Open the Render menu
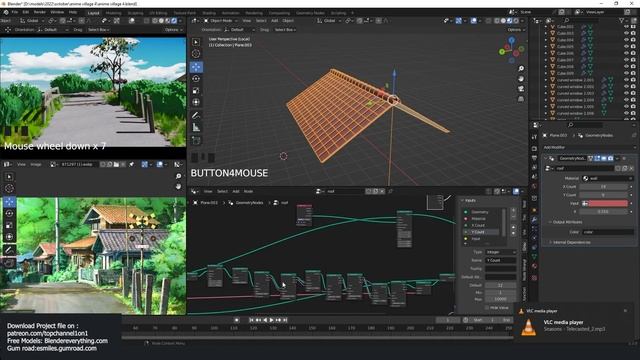The image size is (640, 360). point(40,12)
